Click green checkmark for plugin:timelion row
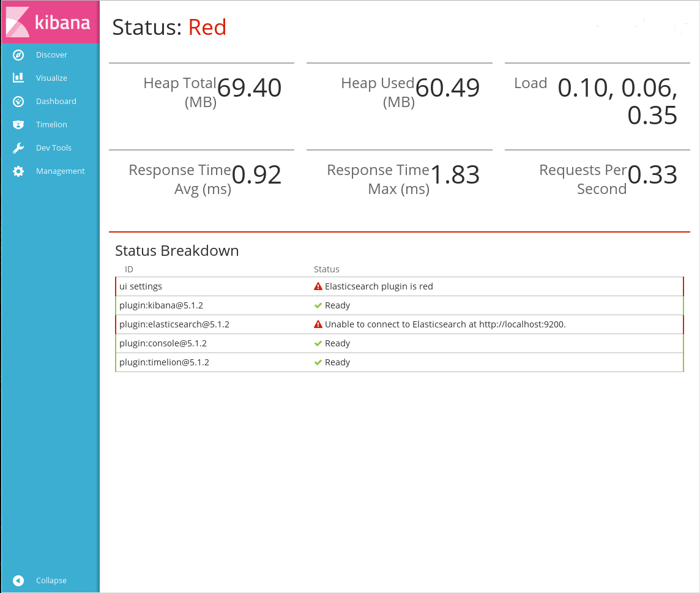Screen dimensions: 700x593 click(x=318, y=362)
